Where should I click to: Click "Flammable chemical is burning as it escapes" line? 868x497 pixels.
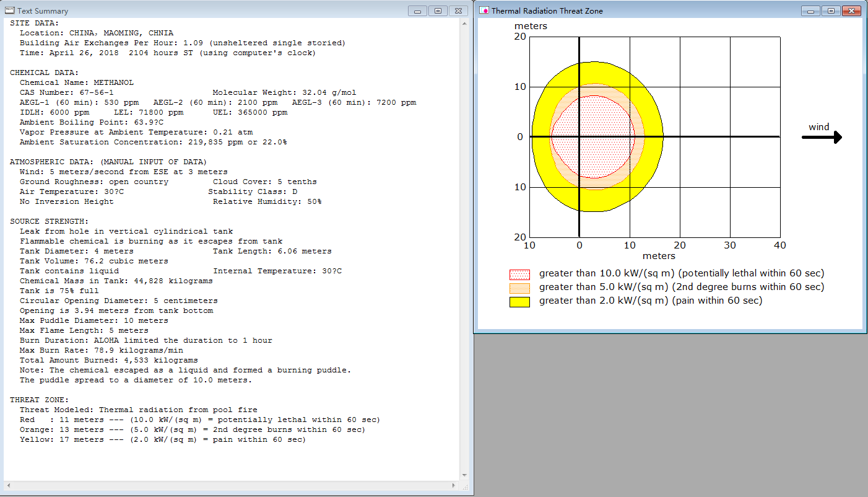[151, 241]
